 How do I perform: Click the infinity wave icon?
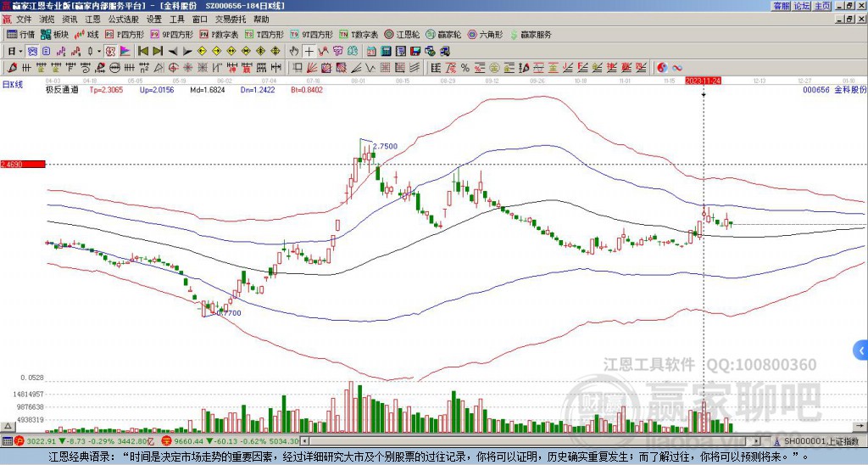pyautogui.click(x=677, y=68)
